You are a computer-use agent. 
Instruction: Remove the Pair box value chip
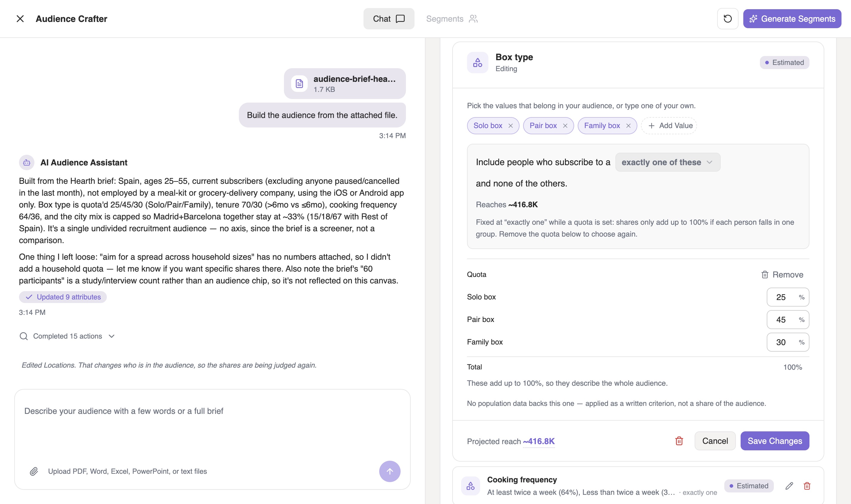point(565,126)
